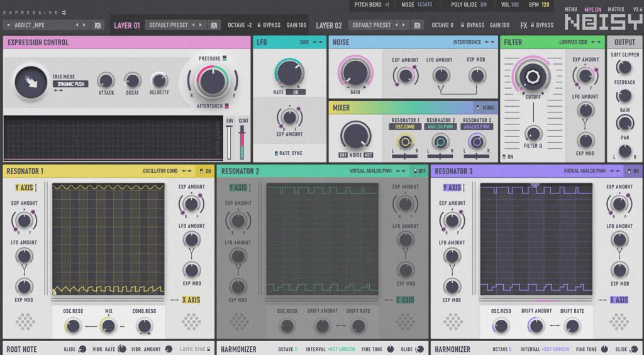The image size is (644, 355).
Task: Click the Velocity knob
Action: pos(159,80)
